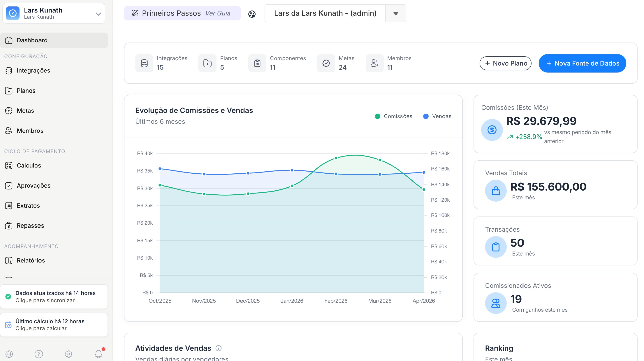644x361 pixels.
Task: Click the Lars da Lars Kunath combo box
Action: [325, 13]
